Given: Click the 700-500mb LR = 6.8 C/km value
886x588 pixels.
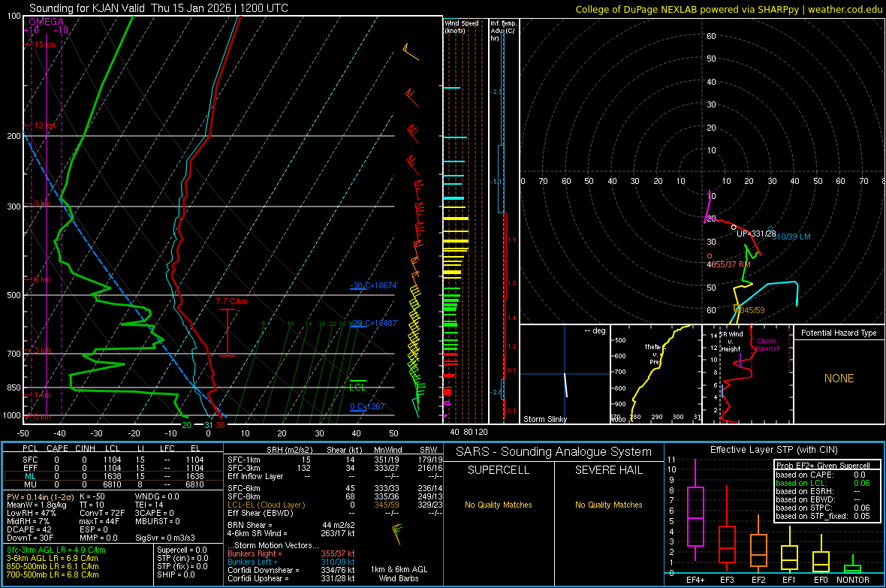Looking at the screenshot, I should tap(53, 574).
